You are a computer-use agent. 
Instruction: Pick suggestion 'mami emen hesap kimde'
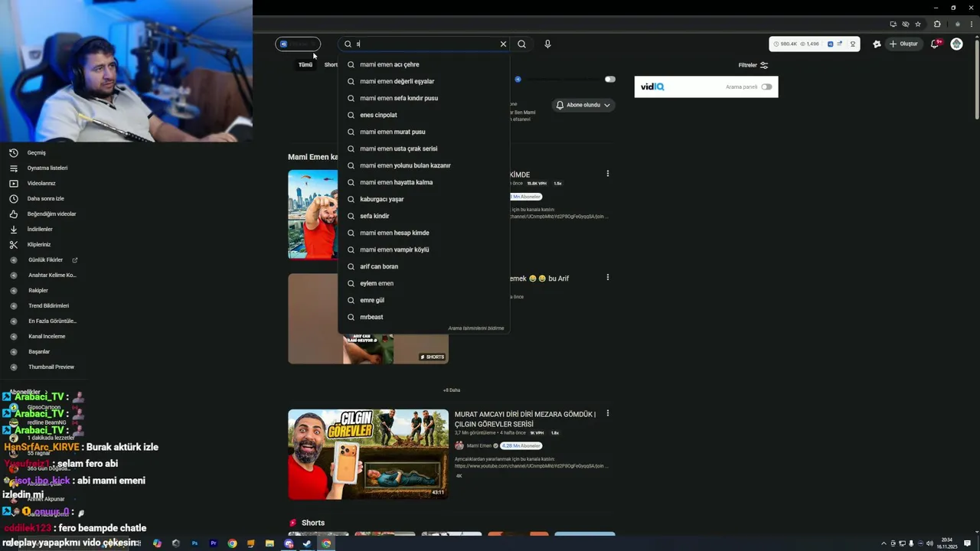tap(423, 233)
